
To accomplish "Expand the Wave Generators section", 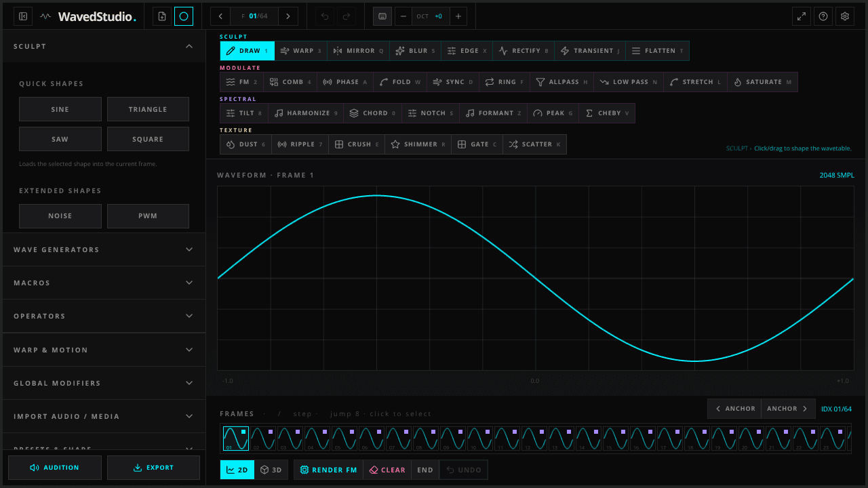I will 104,249.
